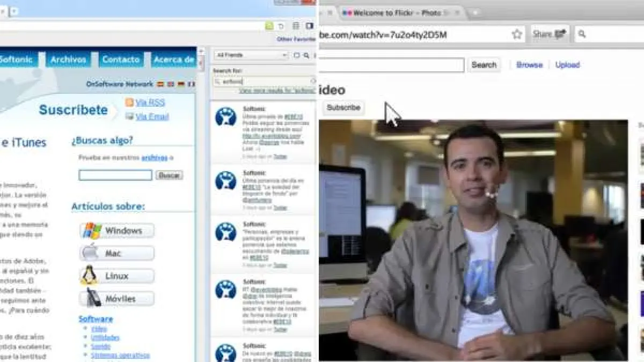644x362 pixels.
Task: Click the RSS feed icon beside Via RSS
Action: [129, 102]
